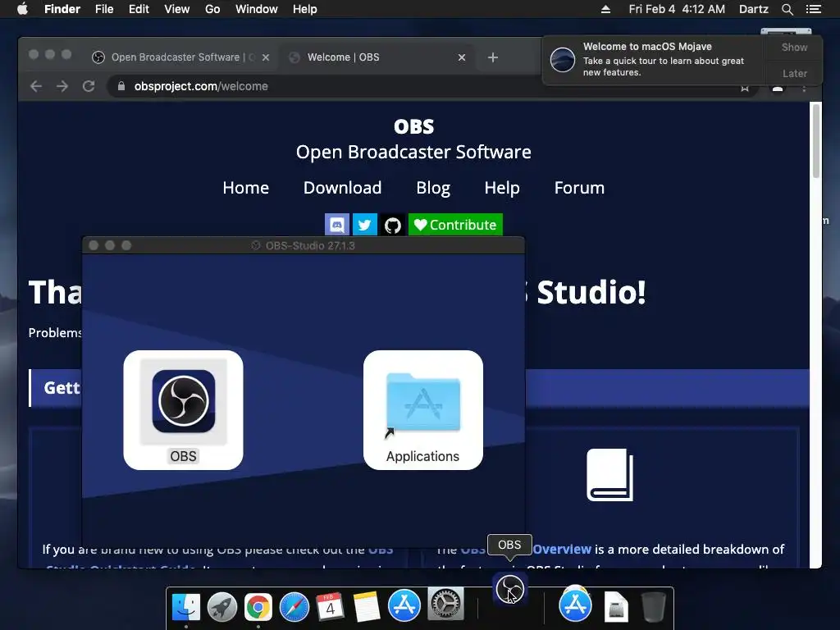Open App Store from the Dock

pos(404,605)
